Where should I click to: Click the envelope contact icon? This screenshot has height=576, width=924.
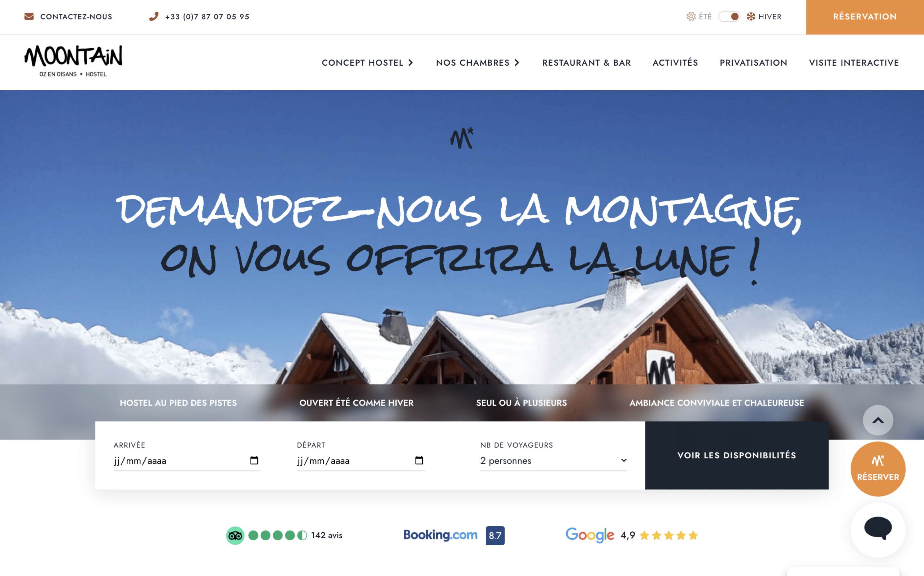pyautogui.click(x=29, y=16)
